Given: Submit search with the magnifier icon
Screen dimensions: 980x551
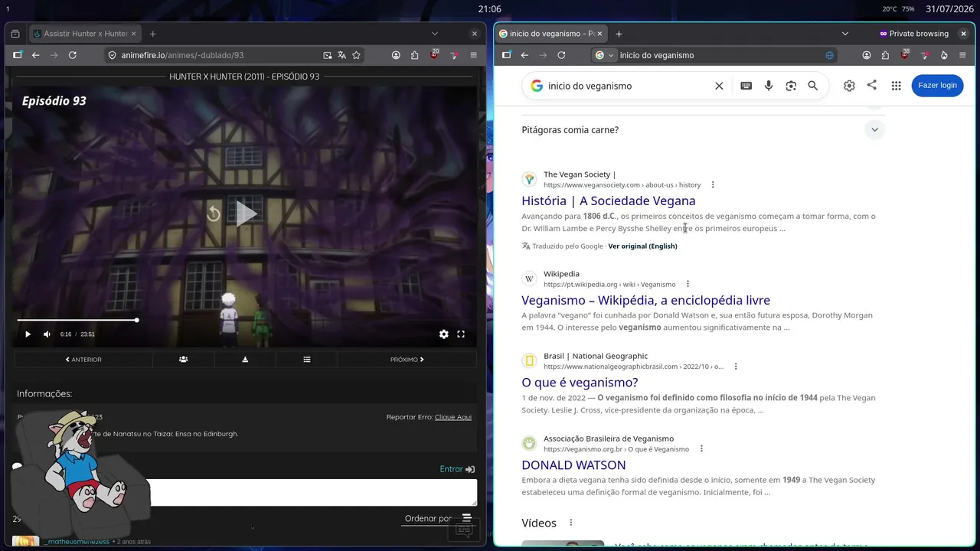Looking at the screenshot, I should point(813,86).
